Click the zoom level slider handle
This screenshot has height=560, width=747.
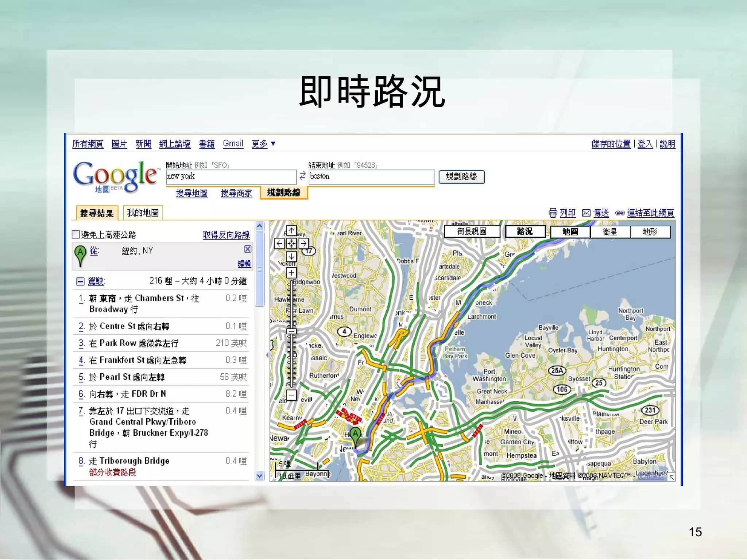[x=291, y=331]
